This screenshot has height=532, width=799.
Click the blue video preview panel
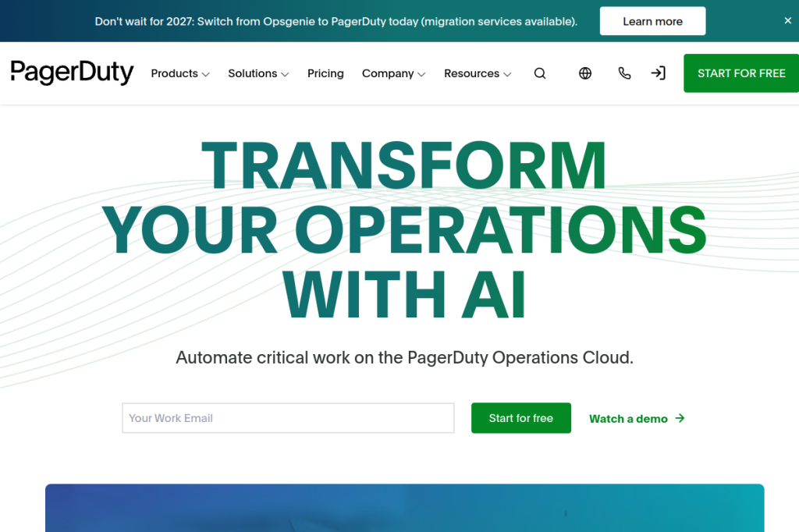405,508
